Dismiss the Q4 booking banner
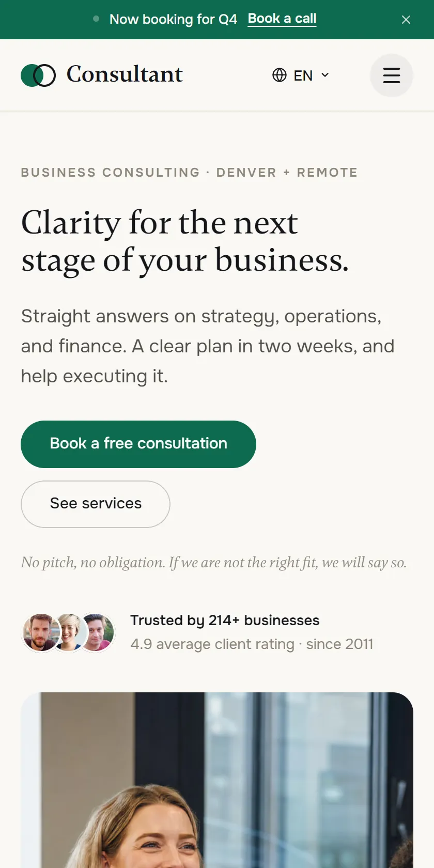Viewport: 434px width, 868px height. click(406, 20)
